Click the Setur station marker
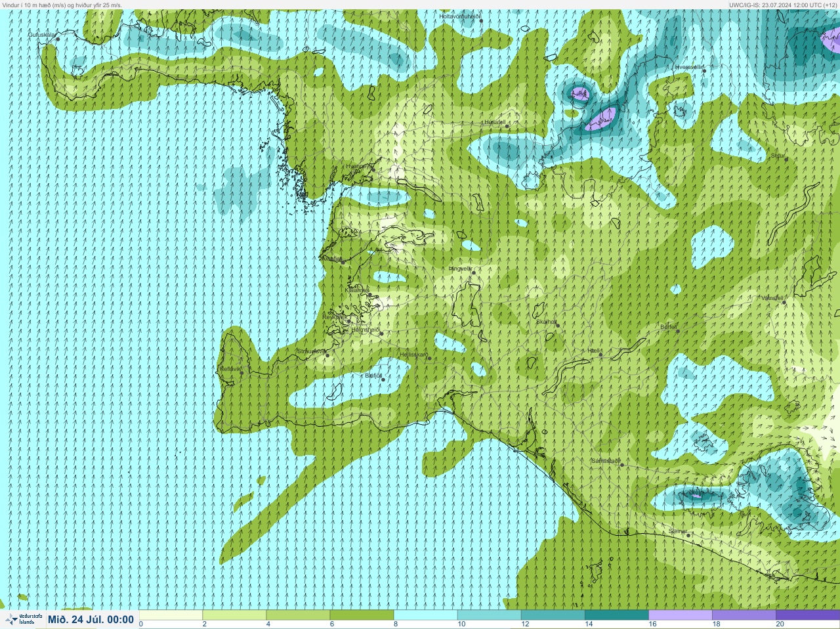The height and width of the screenshot is (629, 840). [x=786, y=160]
